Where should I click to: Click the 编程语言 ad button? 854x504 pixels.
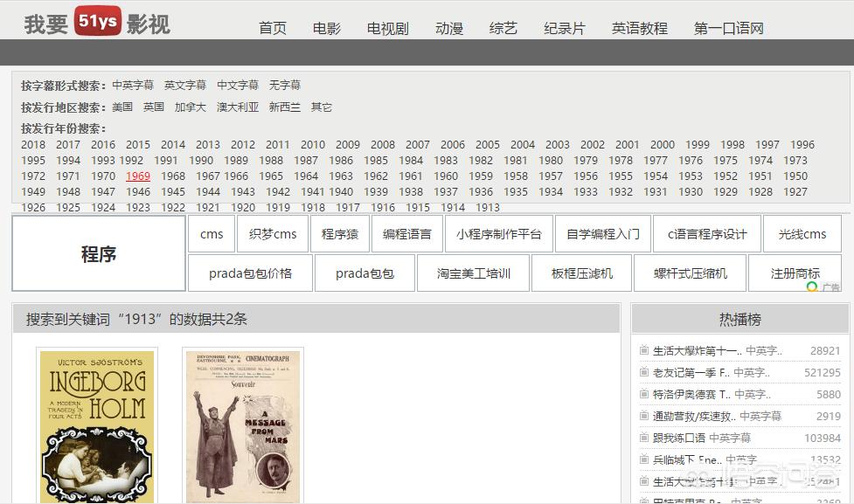[406, 234]
